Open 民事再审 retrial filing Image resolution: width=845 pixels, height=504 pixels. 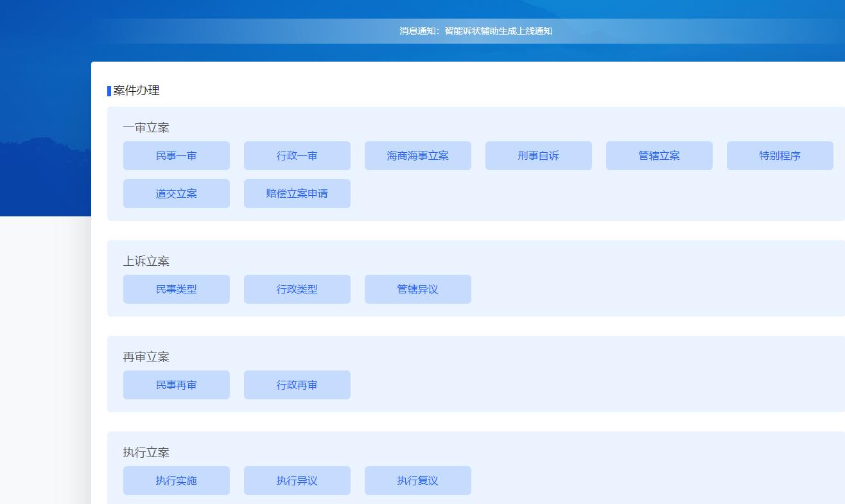tap(176, 385)
